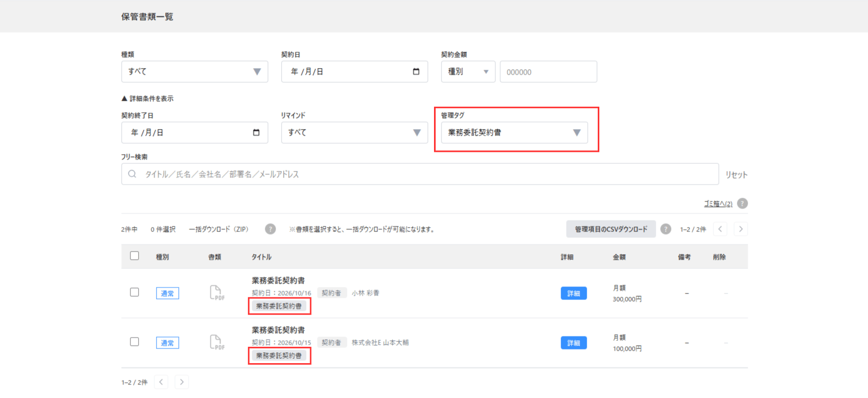The height and width of the screenshot is (398, 868).
Task: Click the フリー検索 search field
Action: click(420, 174)
